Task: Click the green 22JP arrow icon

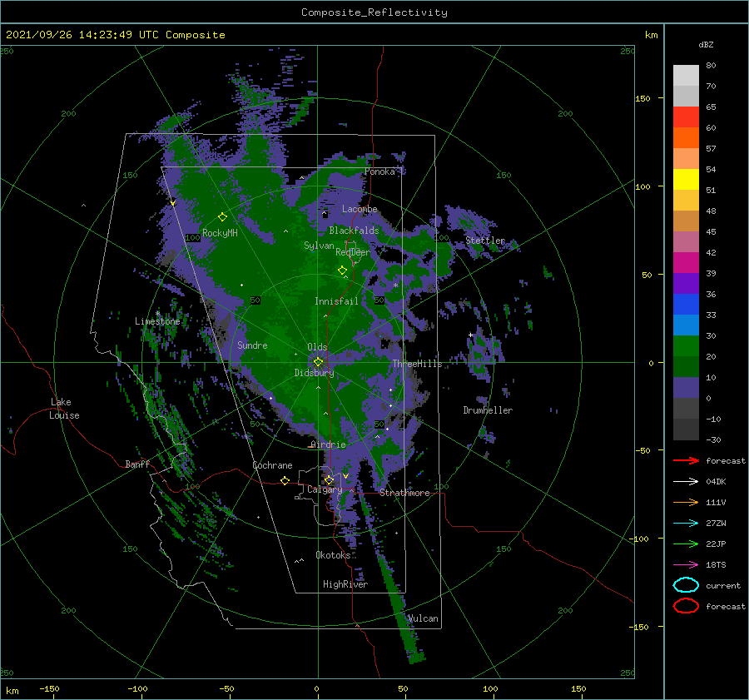Action: (x=686, y=544)
